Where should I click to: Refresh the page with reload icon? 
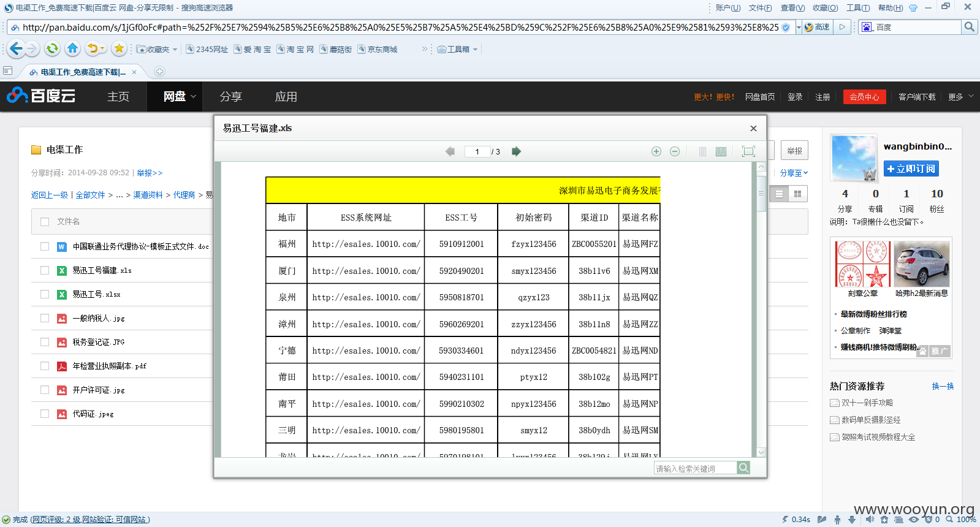[53, 48]
